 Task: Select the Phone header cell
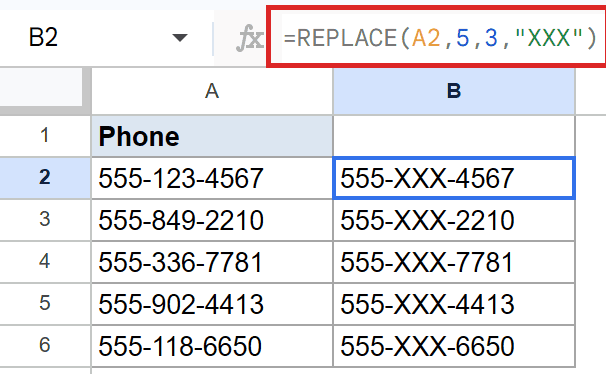click(x=212, y=136)
